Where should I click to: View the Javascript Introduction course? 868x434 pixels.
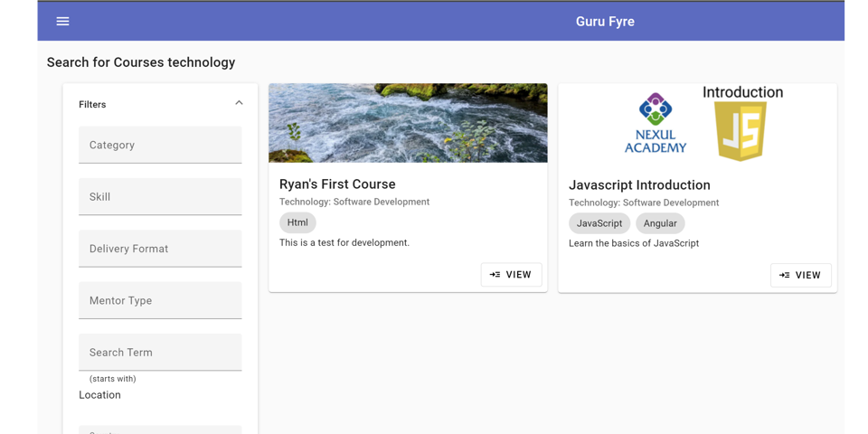800,275
